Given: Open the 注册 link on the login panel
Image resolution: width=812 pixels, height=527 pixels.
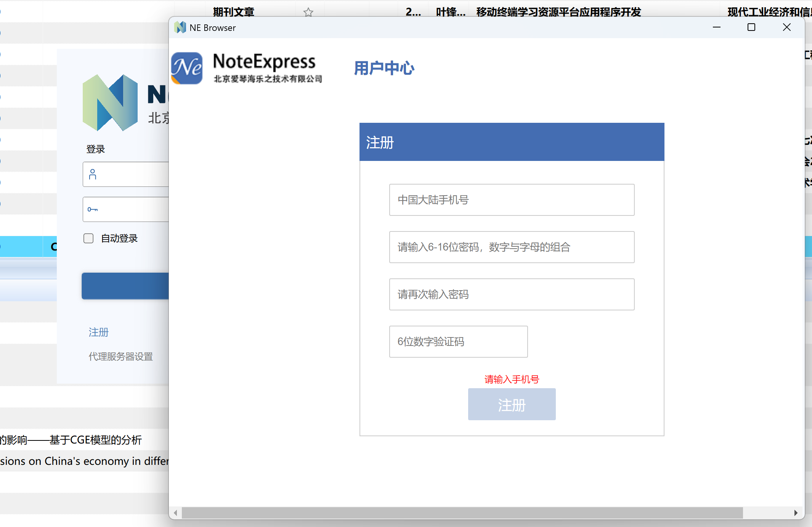Looking at the screenshot, I should 98,332.
